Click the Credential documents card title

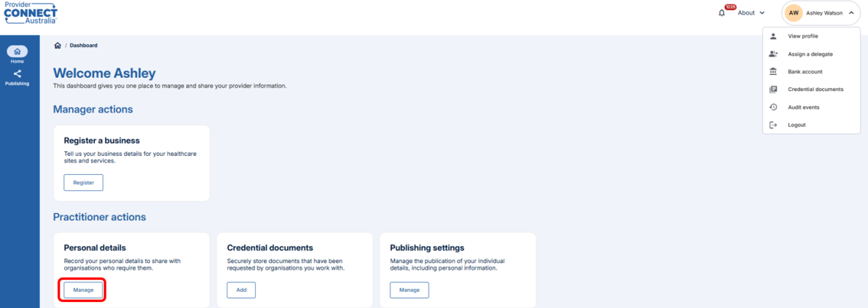tap(270, 248)
